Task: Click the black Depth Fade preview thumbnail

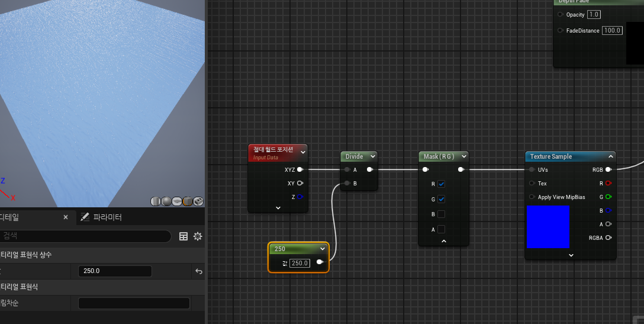Action: tap(635, 43)
